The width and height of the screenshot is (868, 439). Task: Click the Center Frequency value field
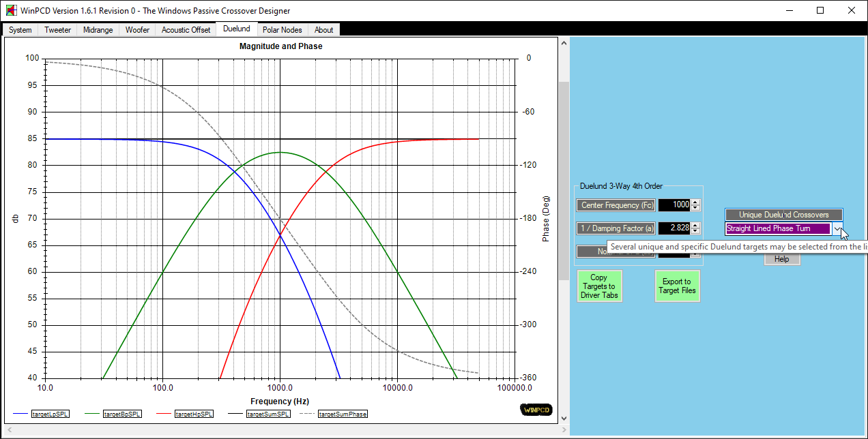674,205
